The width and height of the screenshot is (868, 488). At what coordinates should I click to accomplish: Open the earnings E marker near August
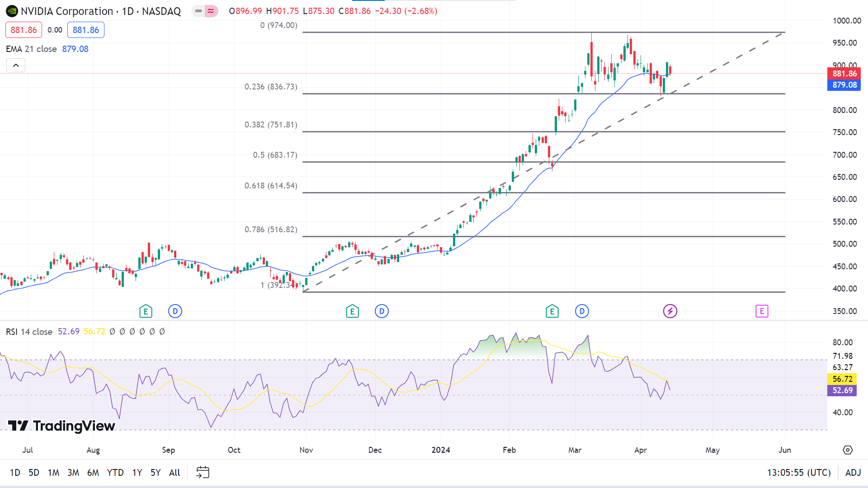point(146,311)
